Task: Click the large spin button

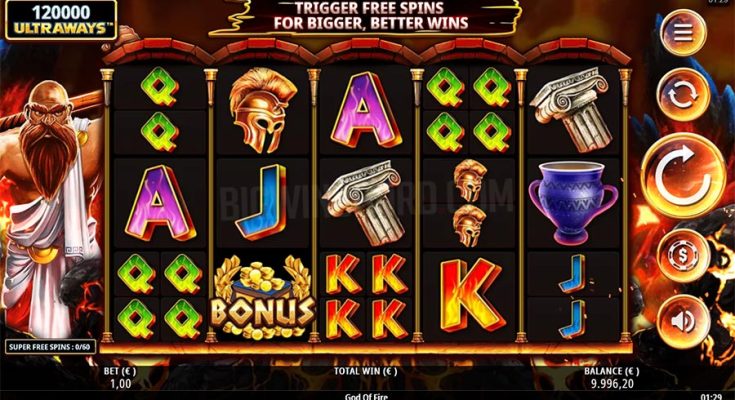Action: point(683,176)
